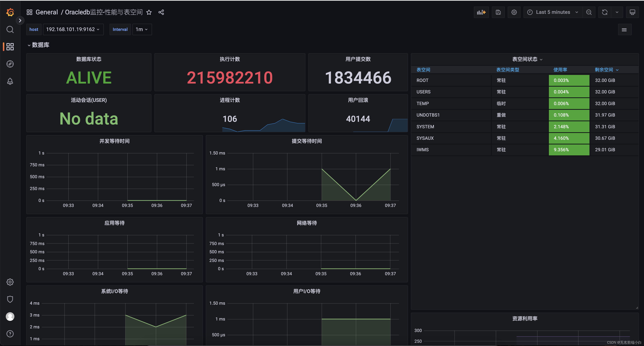Click the Dashboards icon in left sidebar
The image size is (644, 346).
coord(10,47)
